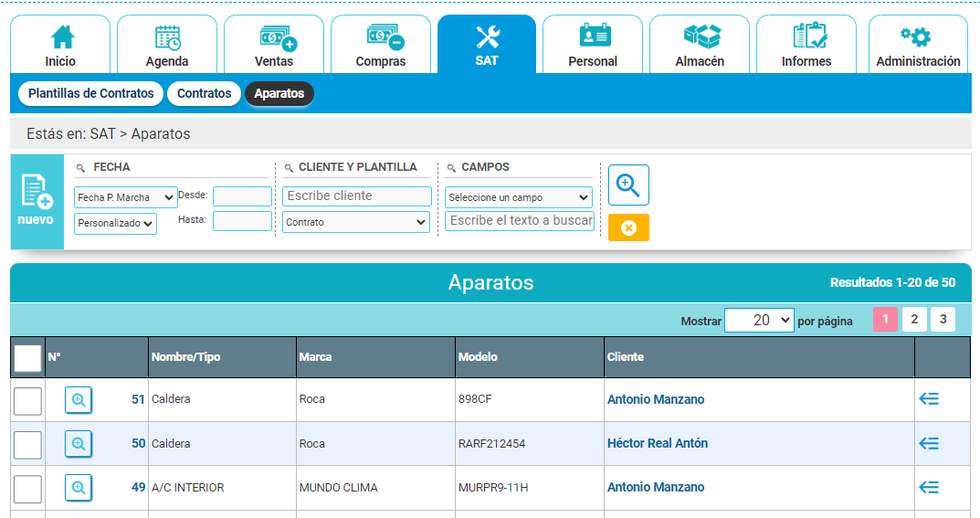Open the Agenda tab

(167, 45)
